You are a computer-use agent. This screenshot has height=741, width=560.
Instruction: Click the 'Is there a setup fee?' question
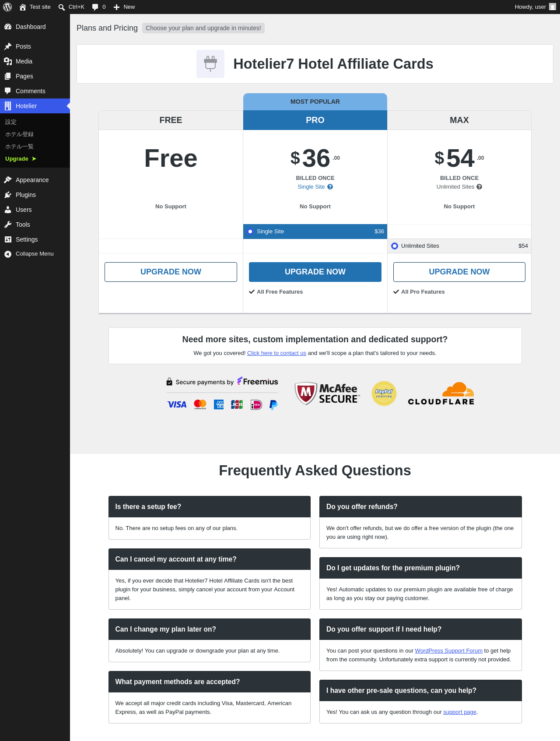210,507
